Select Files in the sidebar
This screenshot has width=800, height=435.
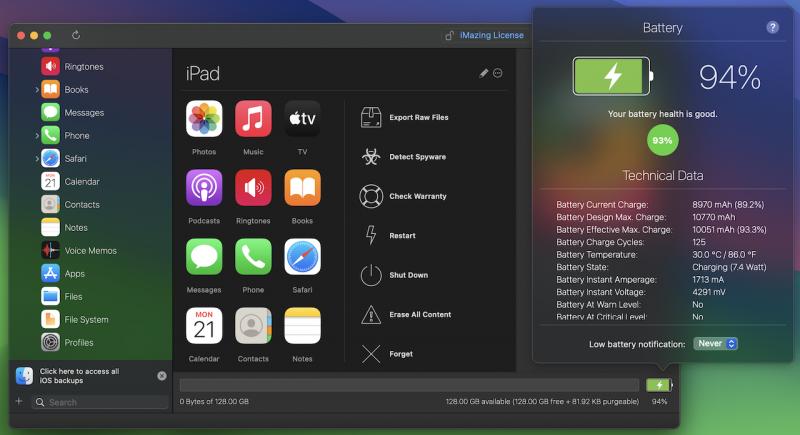point(62,296)
